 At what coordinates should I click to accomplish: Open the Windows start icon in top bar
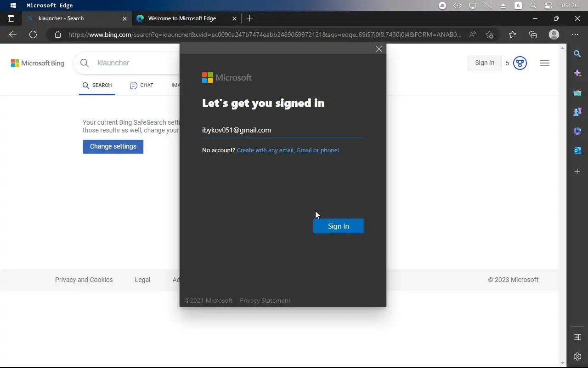point(13,6)
